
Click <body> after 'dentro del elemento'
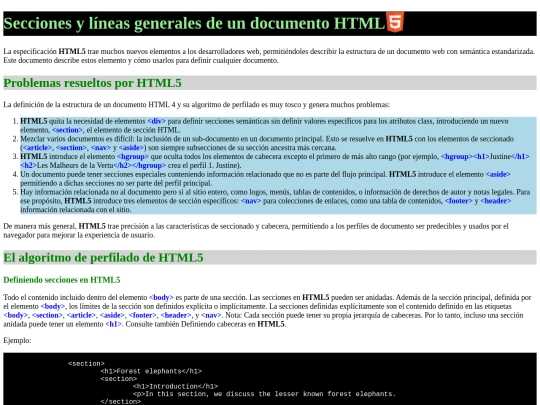pos(161,298)
